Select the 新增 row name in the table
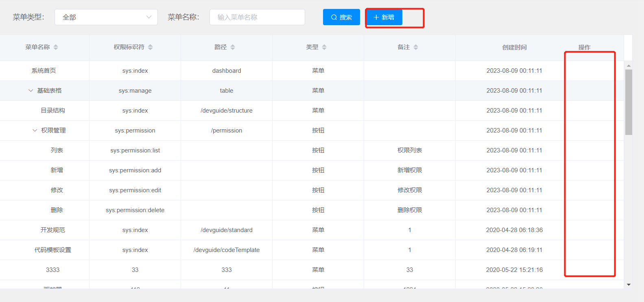Image resolution: width=644 pixels, height=302 pixels. click(57, 170)
